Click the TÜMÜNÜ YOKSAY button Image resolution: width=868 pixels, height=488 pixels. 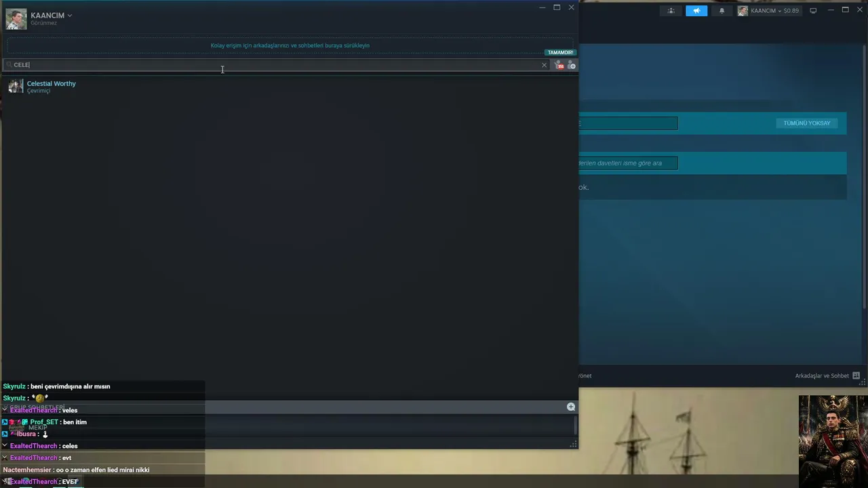click(807, 123)
